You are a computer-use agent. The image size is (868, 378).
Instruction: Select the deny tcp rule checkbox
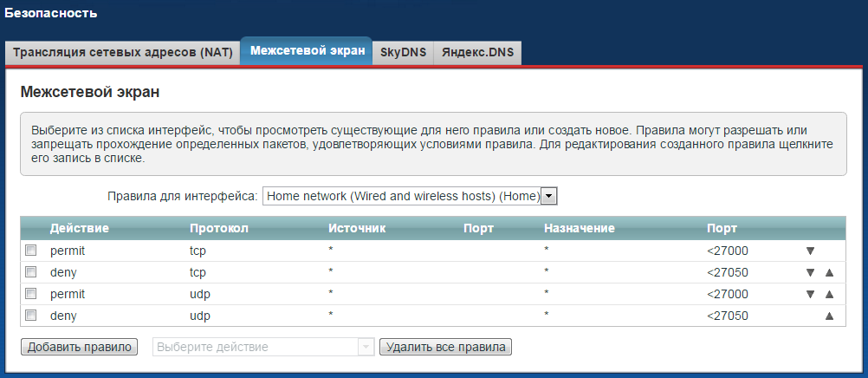(x=31, y=272)
